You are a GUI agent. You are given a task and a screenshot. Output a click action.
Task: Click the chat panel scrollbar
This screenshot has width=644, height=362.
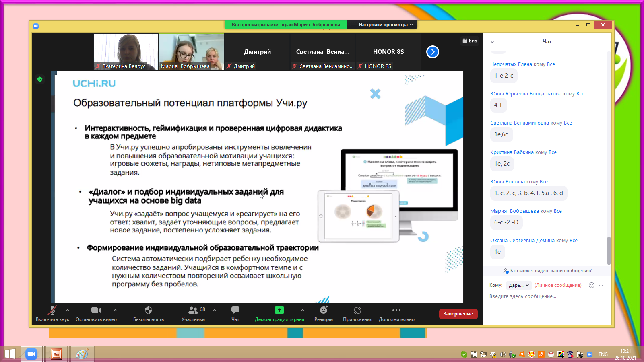[x=609, y=251]
